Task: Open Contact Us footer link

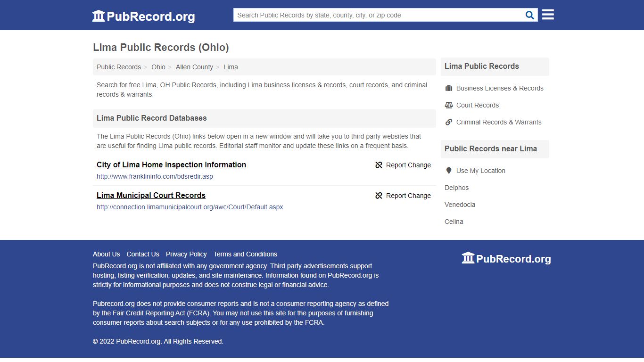Action: click(143, 254)
